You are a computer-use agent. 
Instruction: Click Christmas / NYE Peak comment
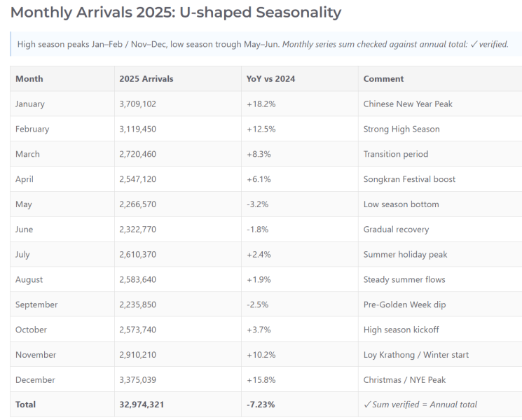[404, 380]
